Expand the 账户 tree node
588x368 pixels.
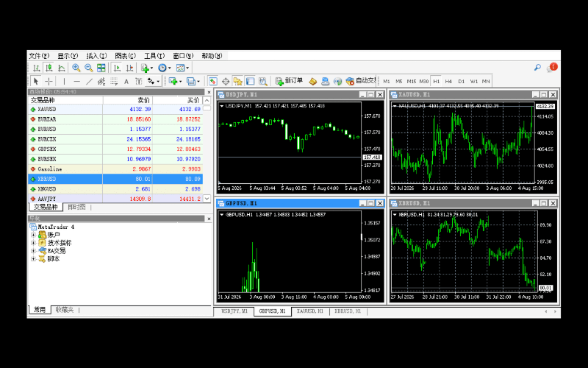33,235
